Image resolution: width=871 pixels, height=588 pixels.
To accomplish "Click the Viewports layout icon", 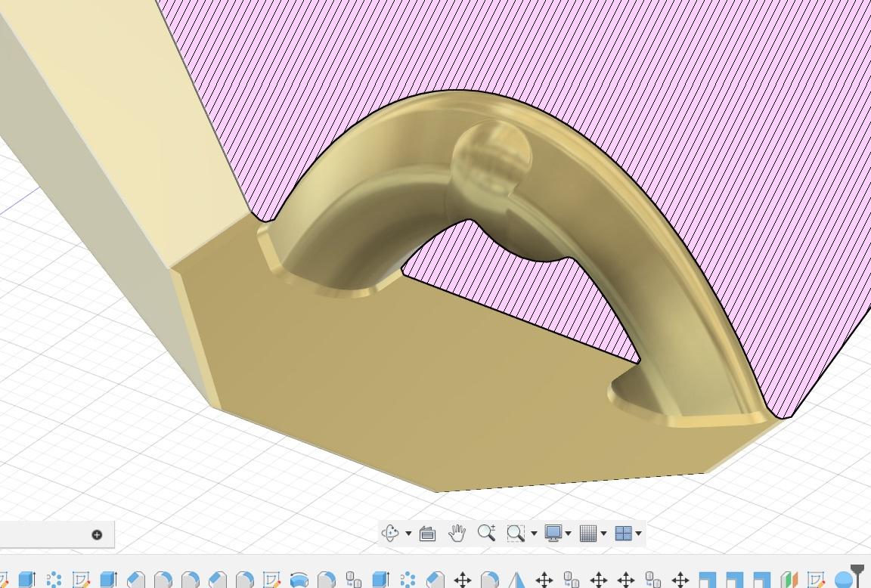I will [x=623, y=533].
